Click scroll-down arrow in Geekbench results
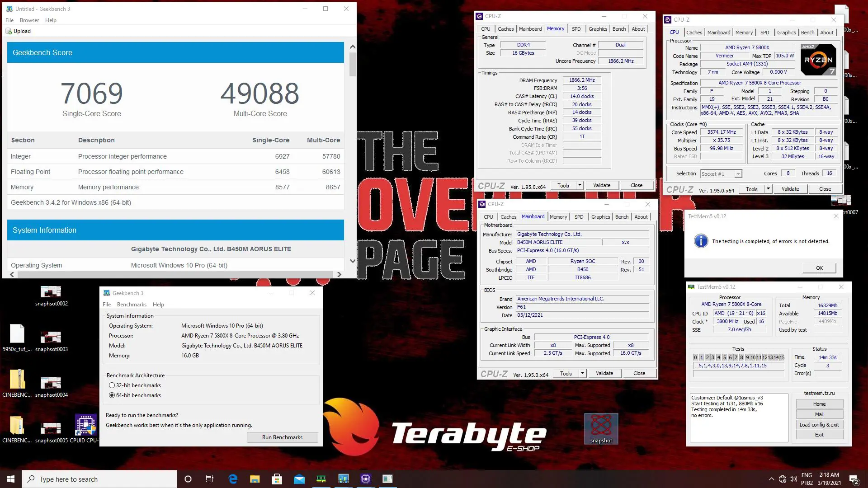868x488 pixels. (353, 261)
